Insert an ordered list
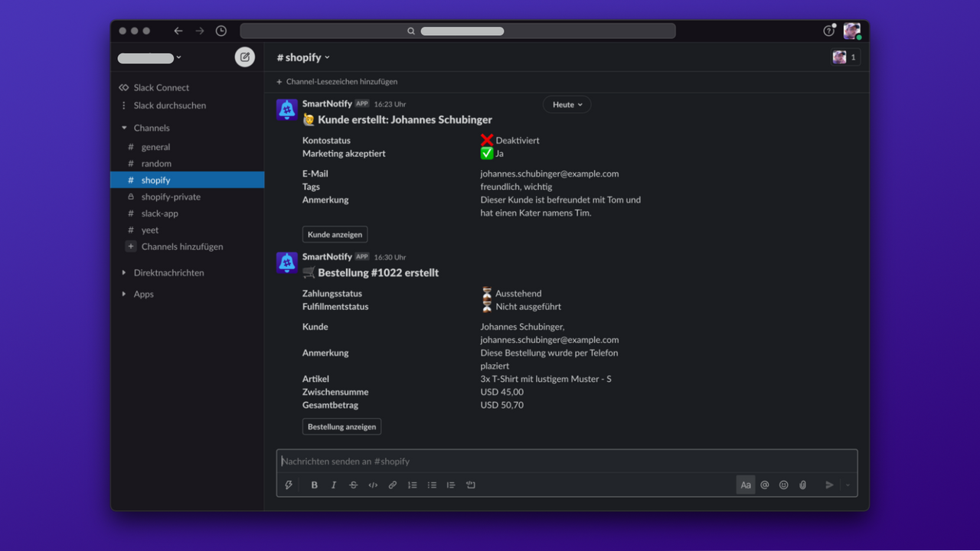Screen dimensions: 980x551 pos(412,484)
